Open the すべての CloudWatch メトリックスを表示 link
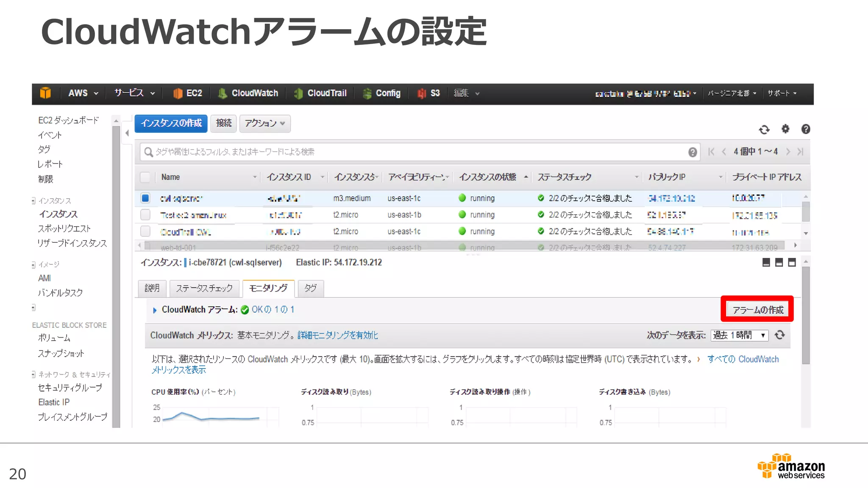Viewport: 868px width, 488px height. (x=743, y=359)
